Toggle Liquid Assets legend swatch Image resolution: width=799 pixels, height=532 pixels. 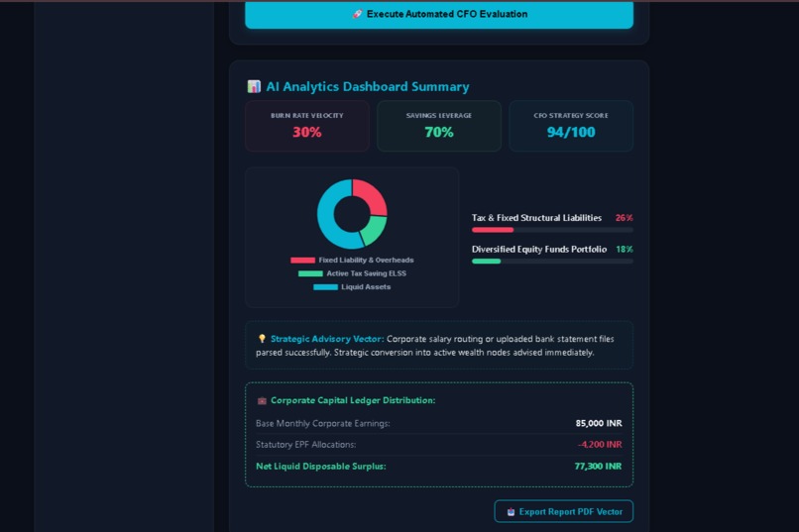[325, 287]
